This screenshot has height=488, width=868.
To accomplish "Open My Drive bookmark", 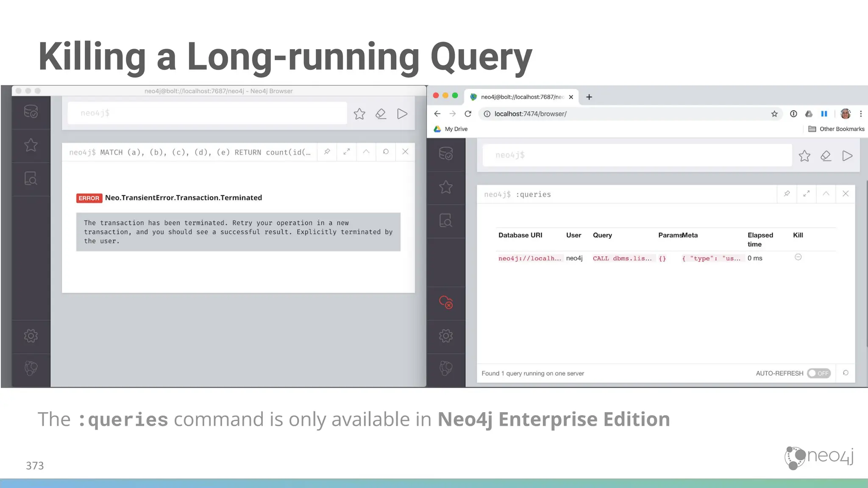I will (451, 129).
